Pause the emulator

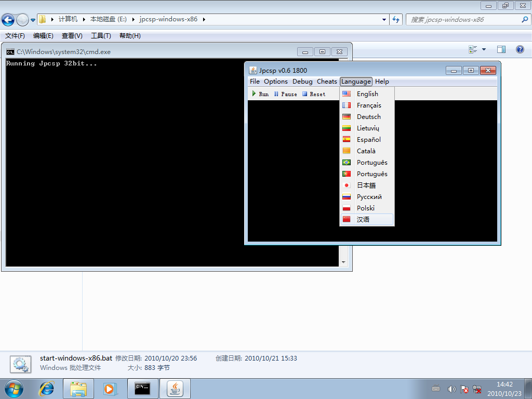click(x=285, y=94)
